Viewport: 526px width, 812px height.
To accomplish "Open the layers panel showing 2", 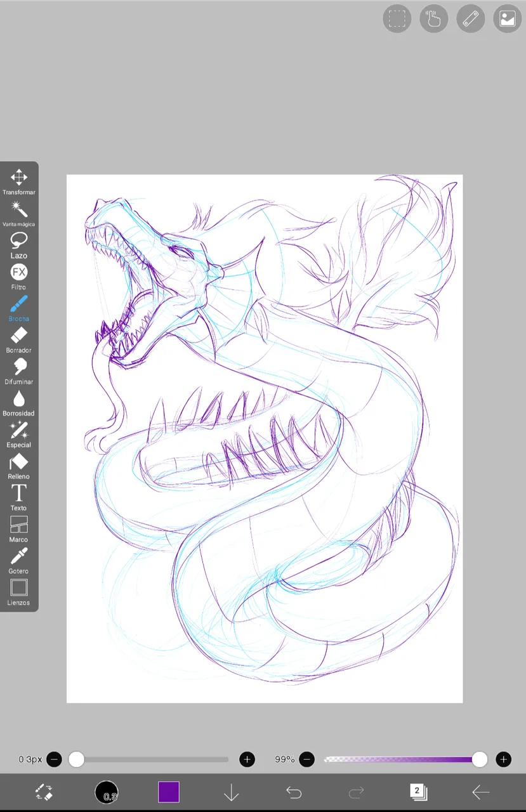I will [x=418, y=792].
